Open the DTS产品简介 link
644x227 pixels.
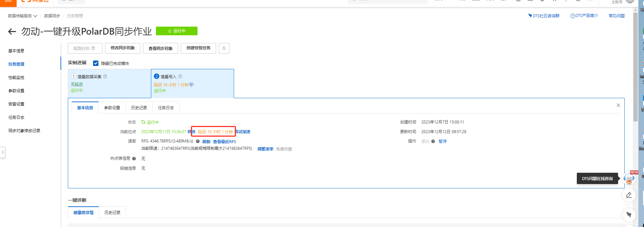click(584, 16)
